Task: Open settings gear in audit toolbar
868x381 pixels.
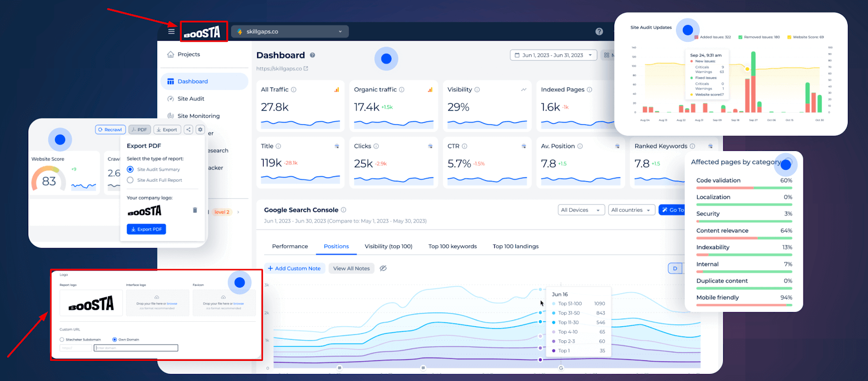Action: point(200,130)
